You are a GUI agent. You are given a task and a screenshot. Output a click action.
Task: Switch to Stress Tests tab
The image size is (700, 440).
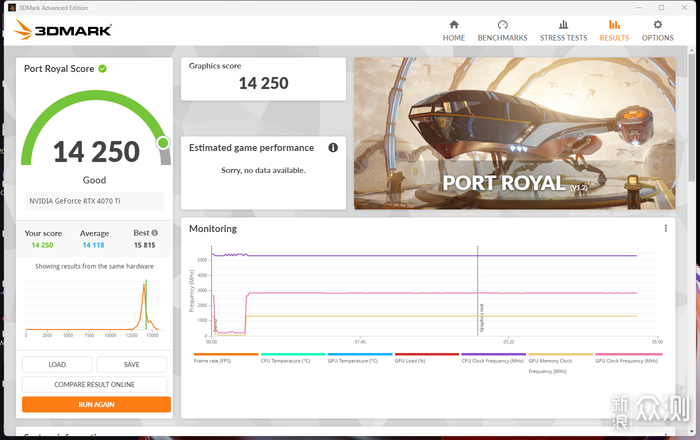tap(563, 31)
